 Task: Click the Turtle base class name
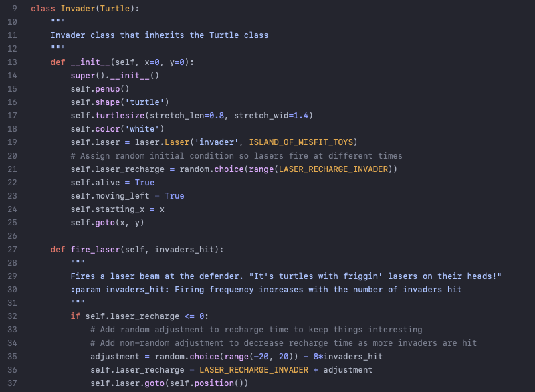point(115,9)
